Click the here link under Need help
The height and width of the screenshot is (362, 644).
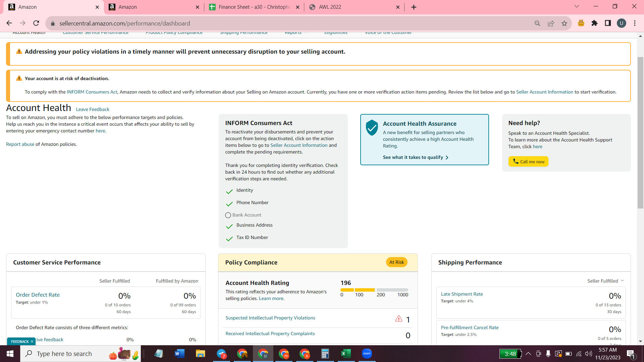(537, 146)
